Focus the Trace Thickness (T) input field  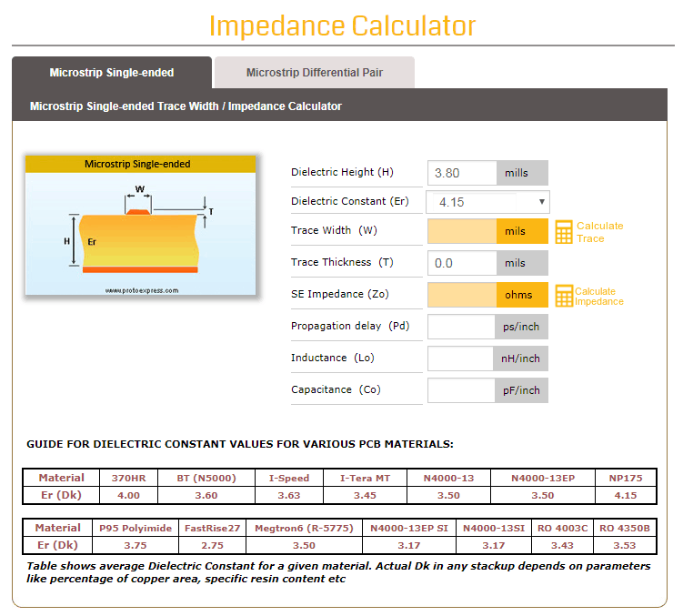462,263
